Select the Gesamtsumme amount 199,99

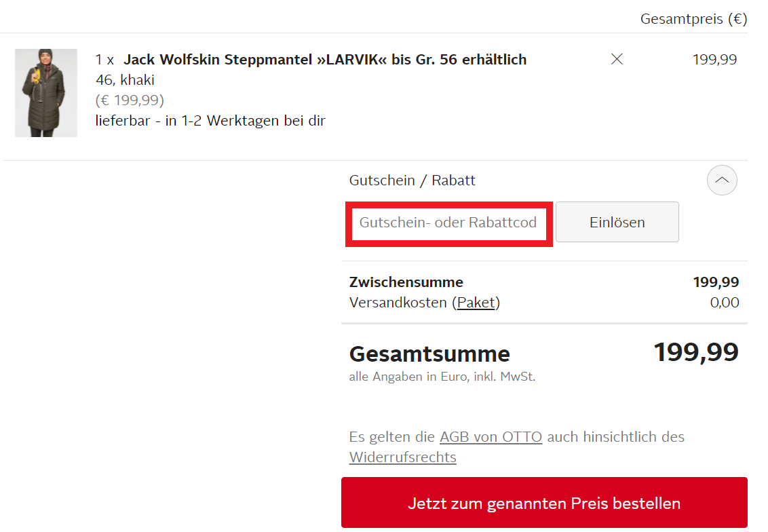[x=696, y=352]
